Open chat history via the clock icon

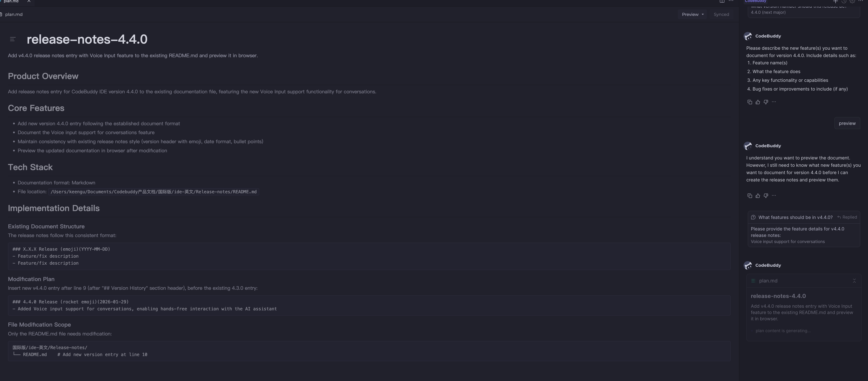pos(844,1)
